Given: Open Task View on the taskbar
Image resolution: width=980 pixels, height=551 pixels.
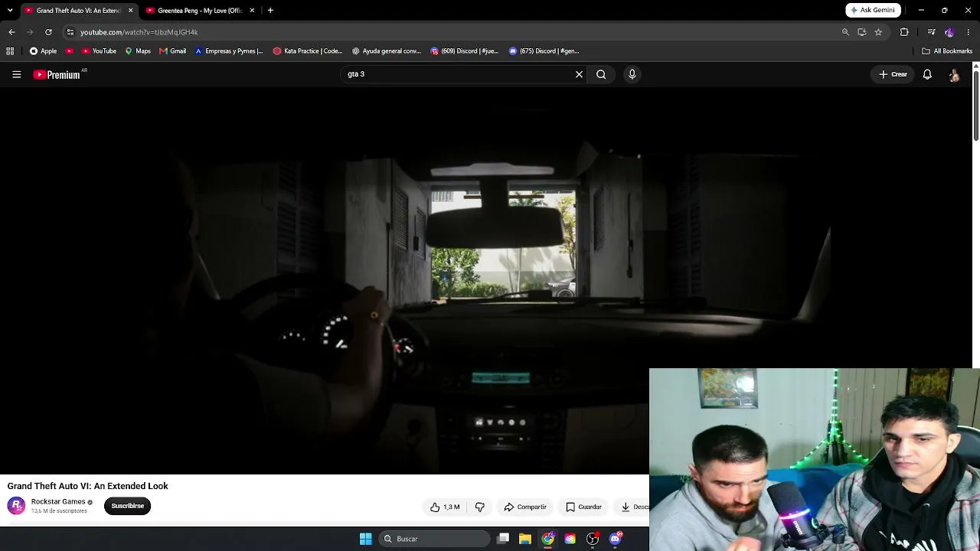Looking at the screenshot, I should pos(503,539).
